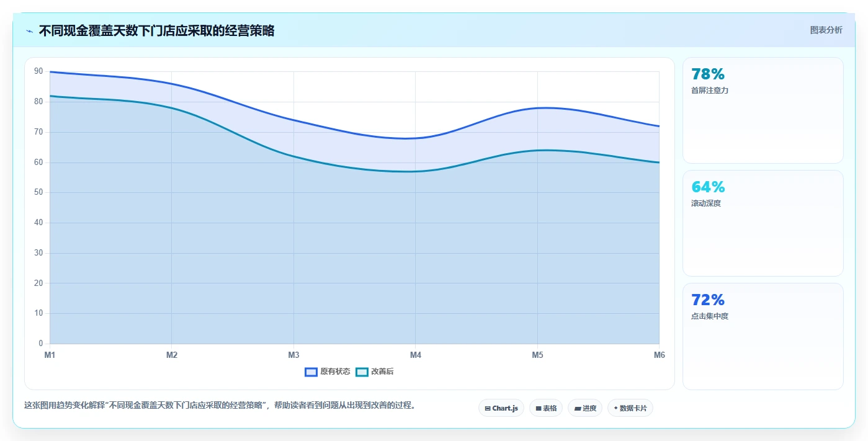Select the 数据卡片 tag
This screenshot has width=868, height=441.
pos(630,408)
